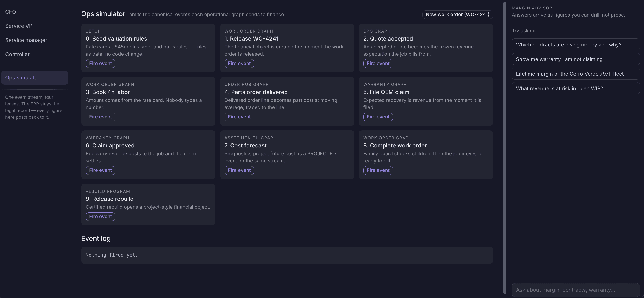This screenshot has width=644, height=298.
Task: Click the '6. Claim approved' title
Action: 110,146
